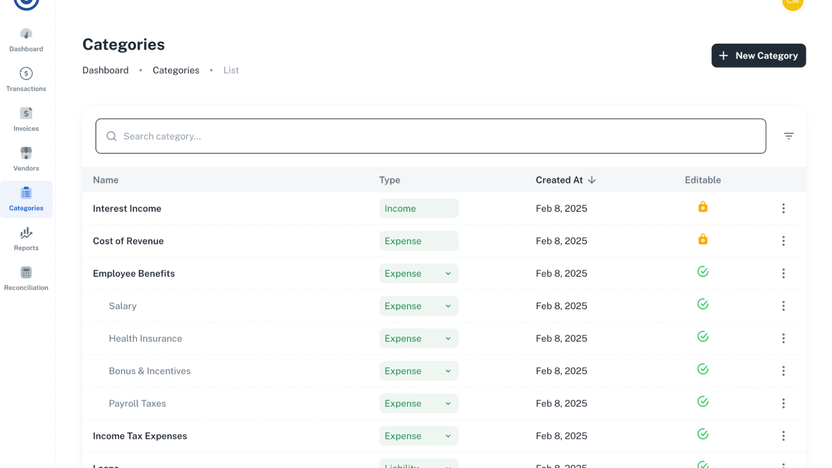Open Reports from the sidebar

(x=26, y=239)
